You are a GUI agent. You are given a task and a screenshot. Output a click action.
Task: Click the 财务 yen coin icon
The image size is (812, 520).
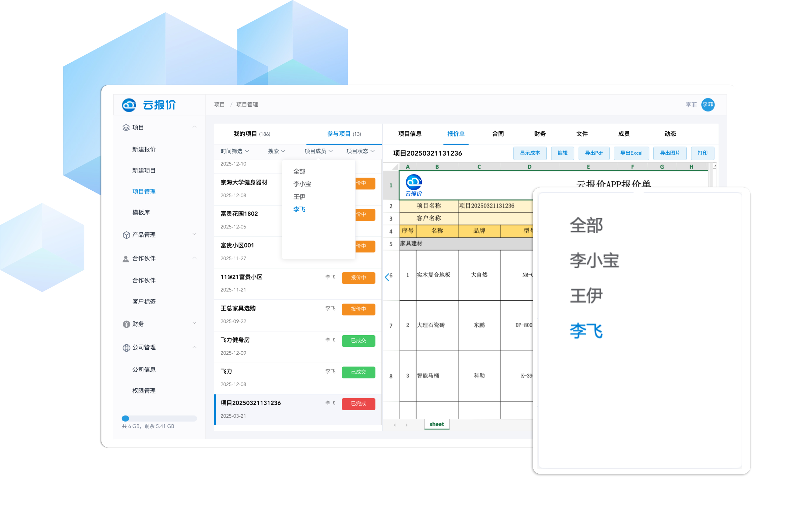pyautogui.click(x=126, y=324)
